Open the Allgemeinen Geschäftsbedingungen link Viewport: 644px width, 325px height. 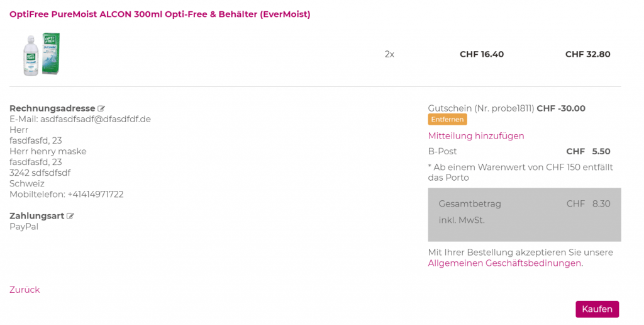505,263
